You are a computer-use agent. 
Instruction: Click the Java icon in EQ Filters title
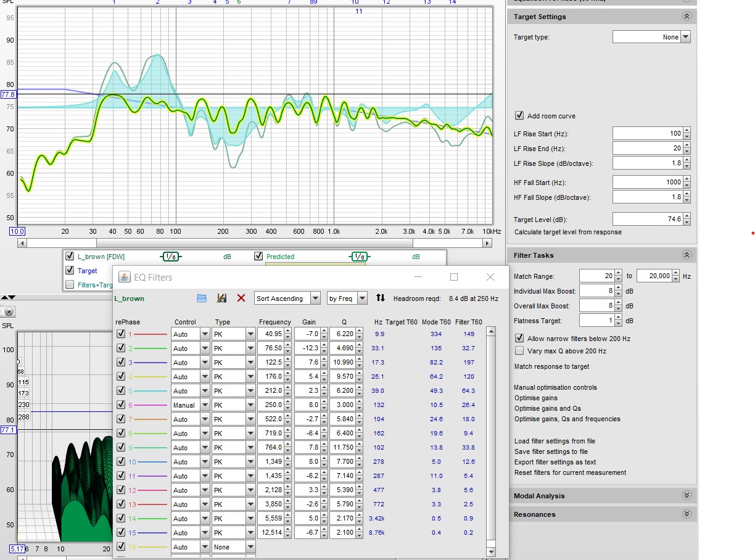(x=124, y=278)
